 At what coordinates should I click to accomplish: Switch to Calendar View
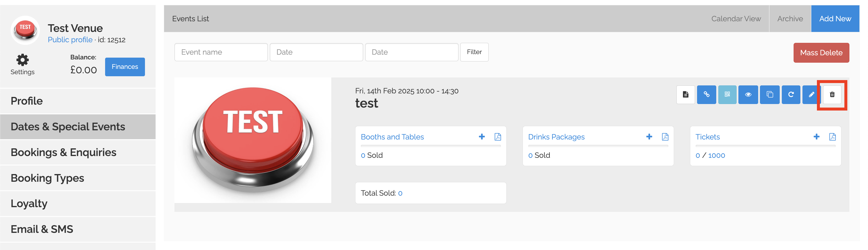(735, 19)
